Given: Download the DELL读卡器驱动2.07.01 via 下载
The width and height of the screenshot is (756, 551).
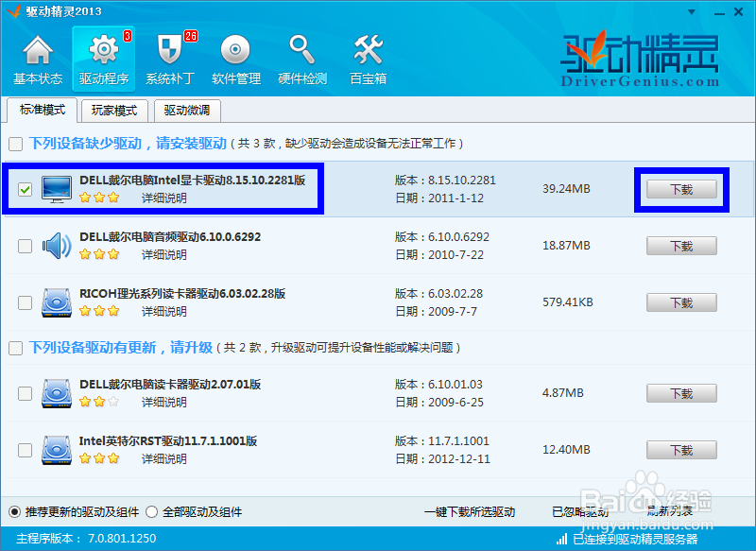Looking at the screenshot, I should coord(681,393).
